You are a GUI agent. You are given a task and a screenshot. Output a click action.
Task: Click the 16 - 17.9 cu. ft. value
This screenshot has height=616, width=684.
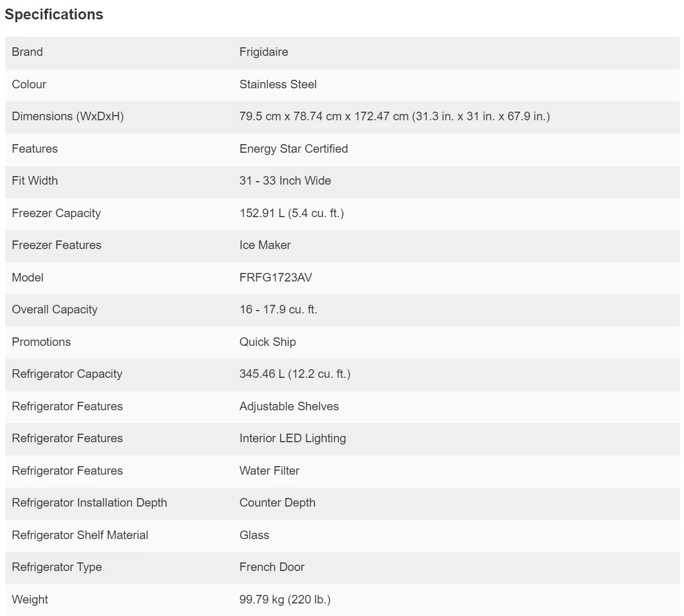pyautogui.click(x=278, y=309)
